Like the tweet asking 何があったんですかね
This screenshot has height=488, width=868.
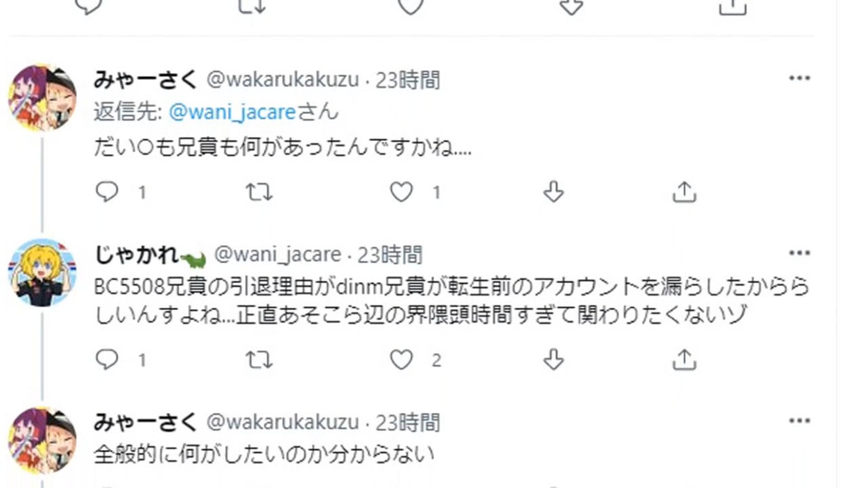(x=401, y=192)
